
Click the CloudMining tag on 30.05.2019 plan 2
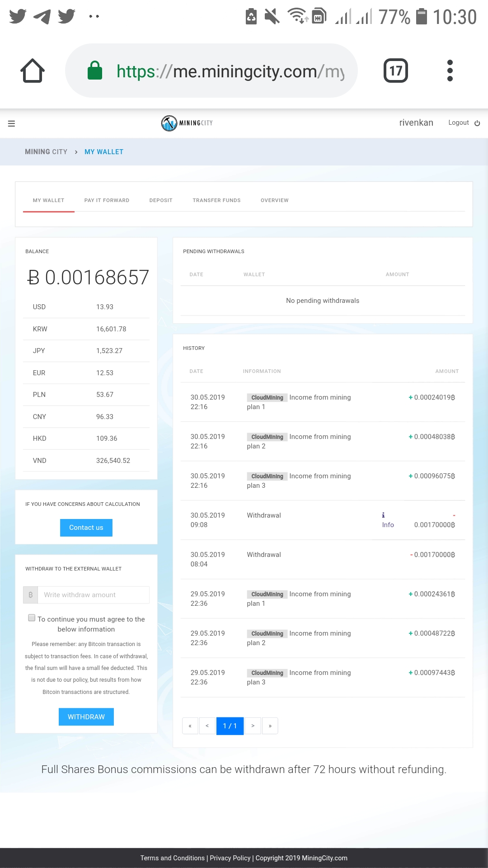coord(267,437)
